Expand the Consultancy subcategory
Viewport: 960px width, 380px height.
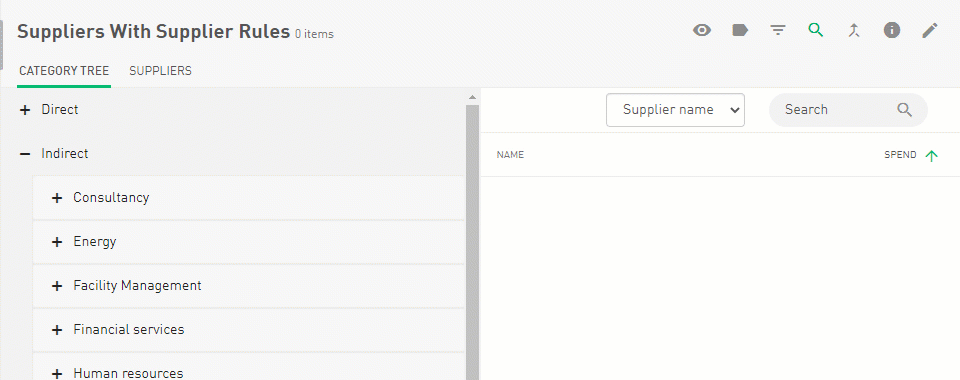pos(57,198)
